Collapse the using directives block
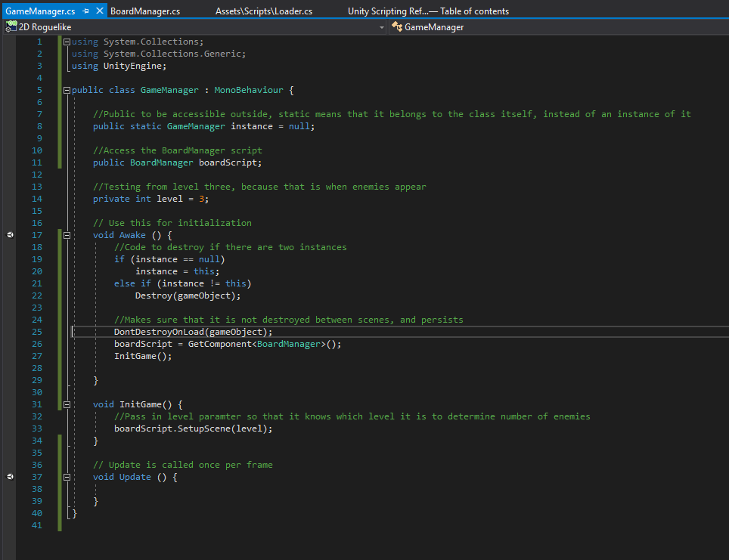The width and height of the screenshot is (729, 560). pos(67,42)
